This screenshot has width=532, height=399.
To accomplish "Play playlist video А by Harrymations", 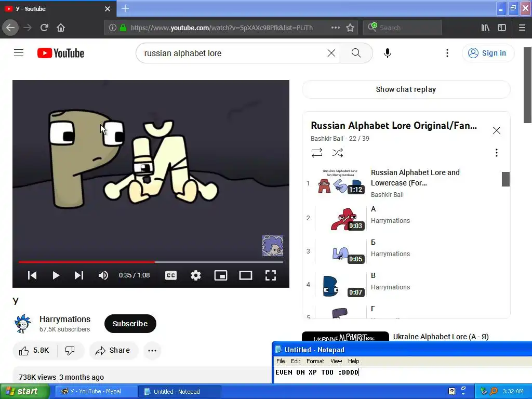I will 402,218.
